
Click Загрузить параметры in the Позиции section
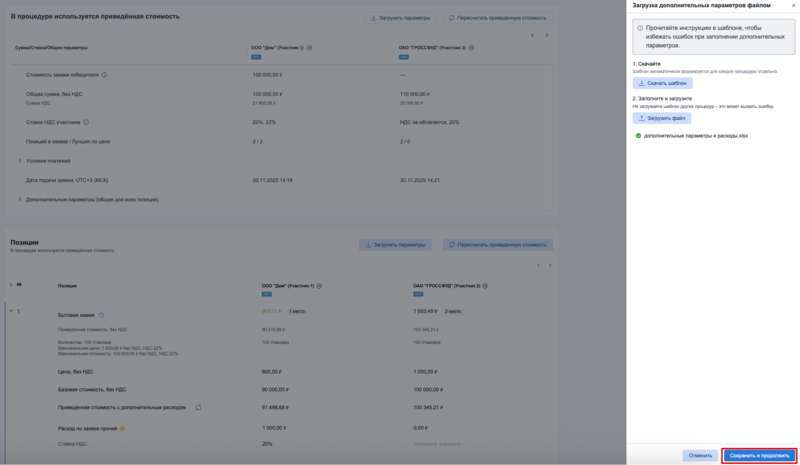tap(395, 245)
